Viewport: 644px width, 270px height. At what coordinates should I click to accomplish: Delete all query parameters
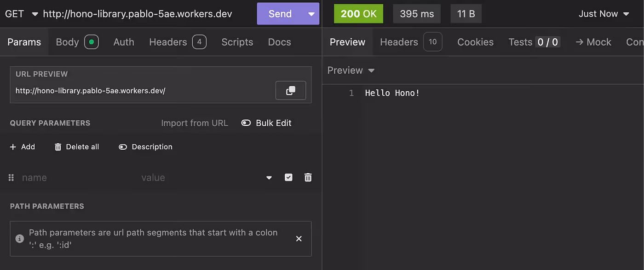pyautogui.click(x=76, y=147)
